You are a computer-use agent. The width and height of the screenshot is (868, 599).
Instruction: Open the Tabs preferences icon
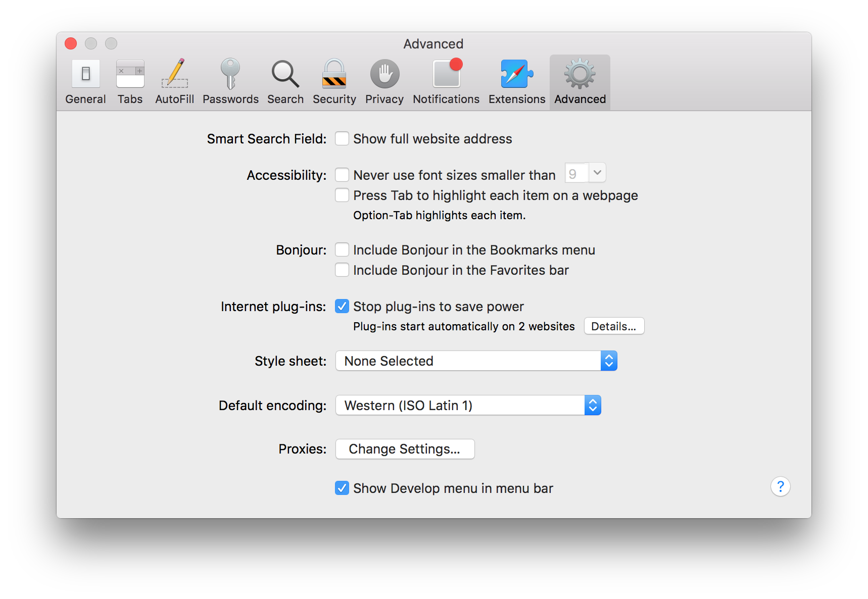point(130,74)
